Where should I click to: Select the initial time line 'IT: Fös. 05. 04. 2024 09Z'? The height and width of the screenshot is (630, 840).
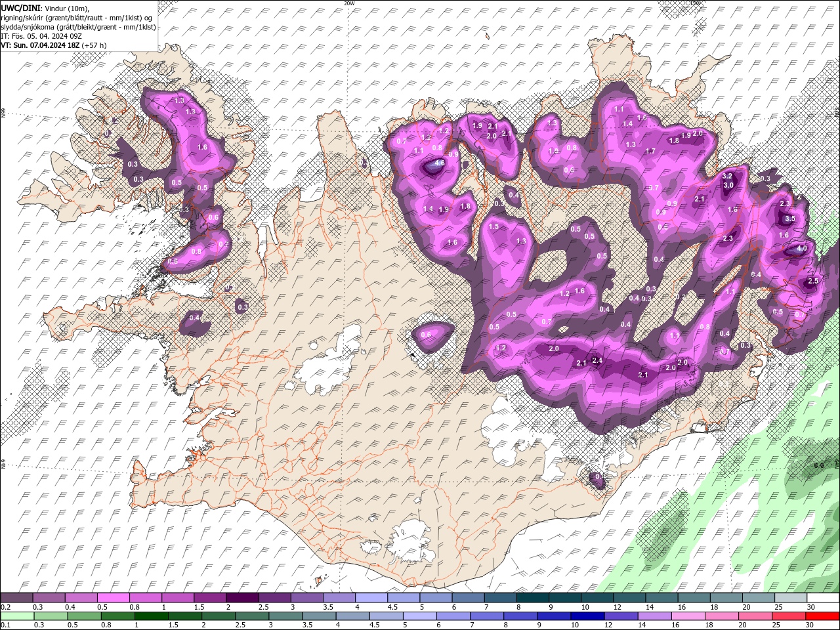pyautogui.click(x=41, y=36)
